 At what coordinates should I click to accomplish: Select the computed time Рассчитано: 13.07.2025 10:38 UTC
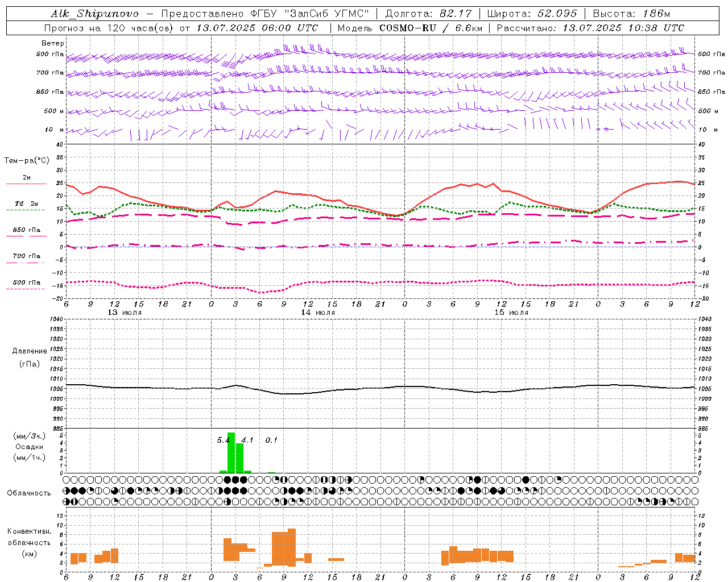coord(590,28)
